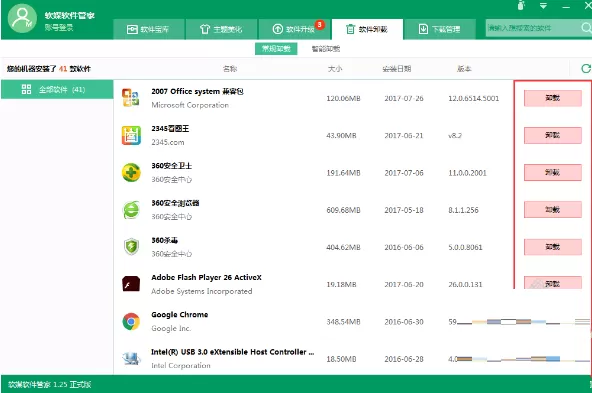Select the 360安全卫士 name text
Viewport: 592px width, 393px height.
click(x=171, y=166)
